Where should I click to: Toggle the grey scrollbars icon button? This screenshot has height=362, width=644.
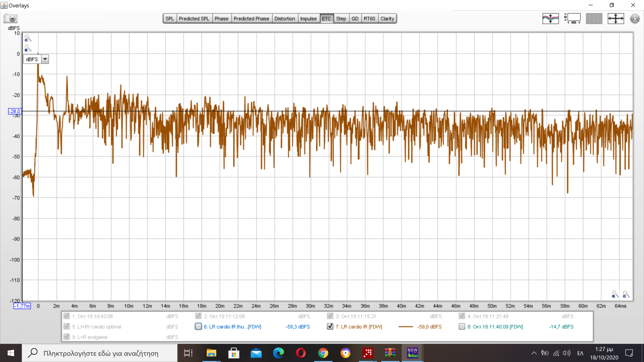pyautogui.click(x=594, y=18)
